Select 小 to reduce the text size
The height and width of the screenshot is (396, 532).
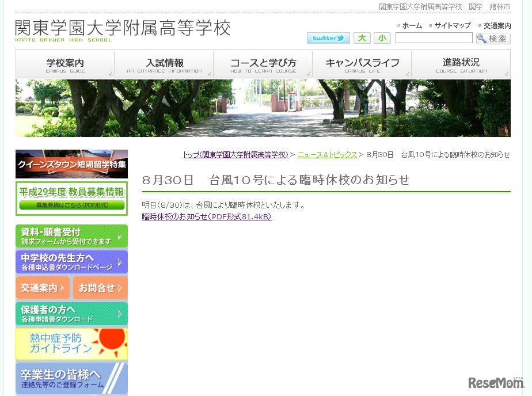382,37
